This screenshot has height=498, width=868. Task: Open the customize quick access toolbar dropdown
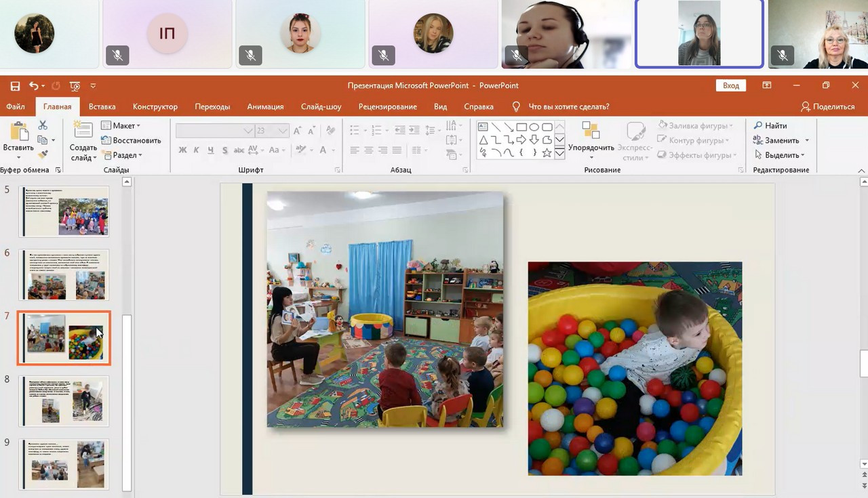pyautogui.click(x=93, y=86)
